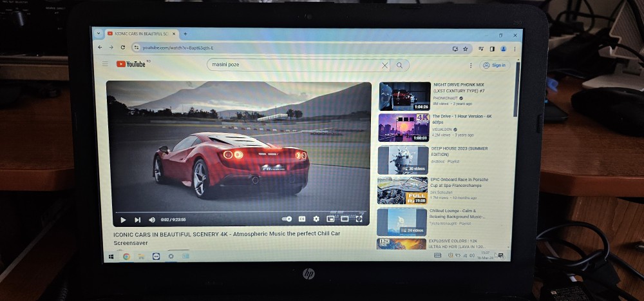Open Chrome profile avatar
644x301 pixels.
click(x=503, y=48)
